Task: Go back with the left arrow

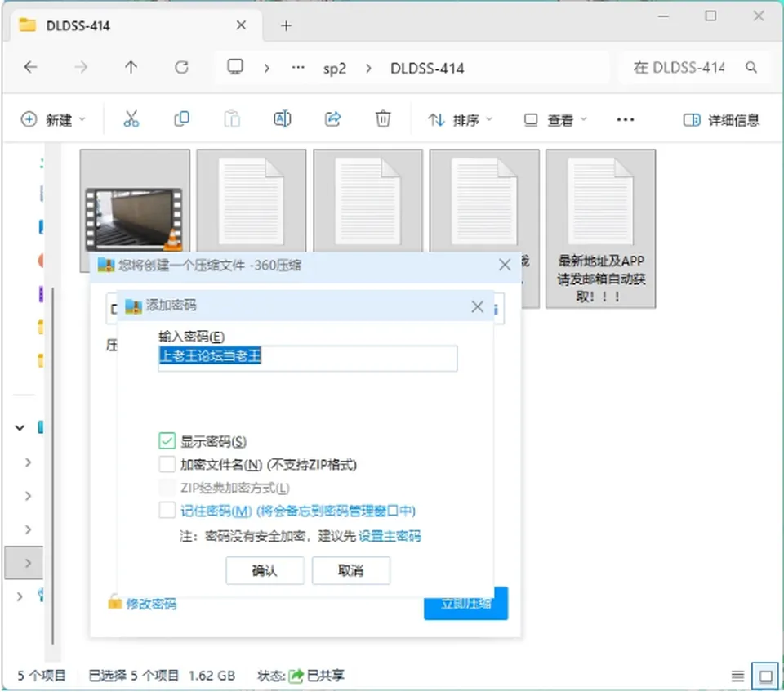Action: pos(30,67)
